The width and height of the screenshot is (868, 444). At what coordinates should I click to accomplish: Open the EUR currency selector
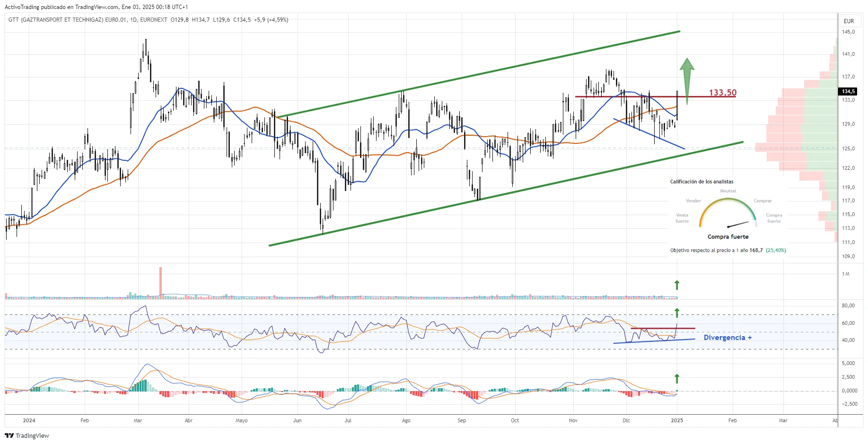point(849,21)
